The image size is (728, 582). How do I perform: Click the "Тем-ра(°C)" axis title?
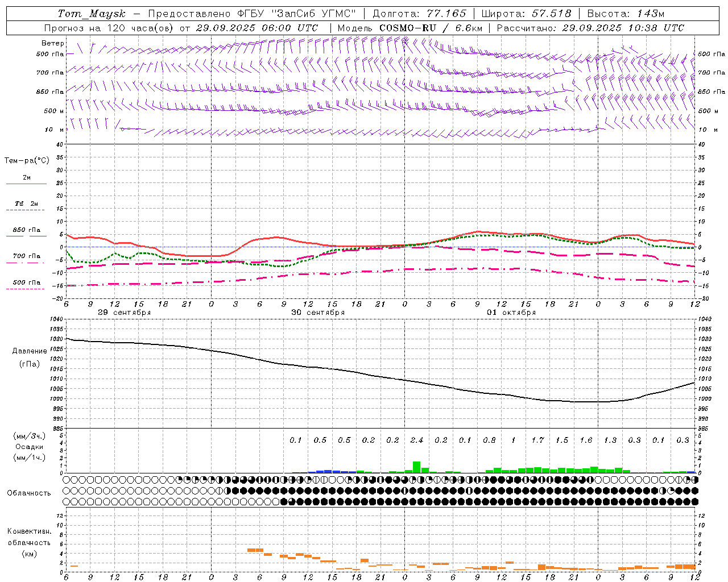click(27, 161)
